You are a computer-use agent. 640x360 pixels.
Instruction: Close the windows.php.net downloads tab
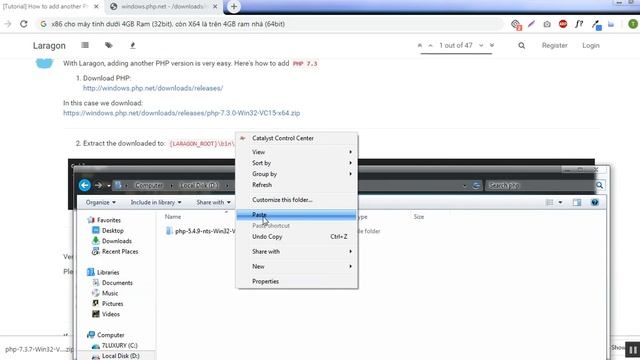tap(215, 7)
